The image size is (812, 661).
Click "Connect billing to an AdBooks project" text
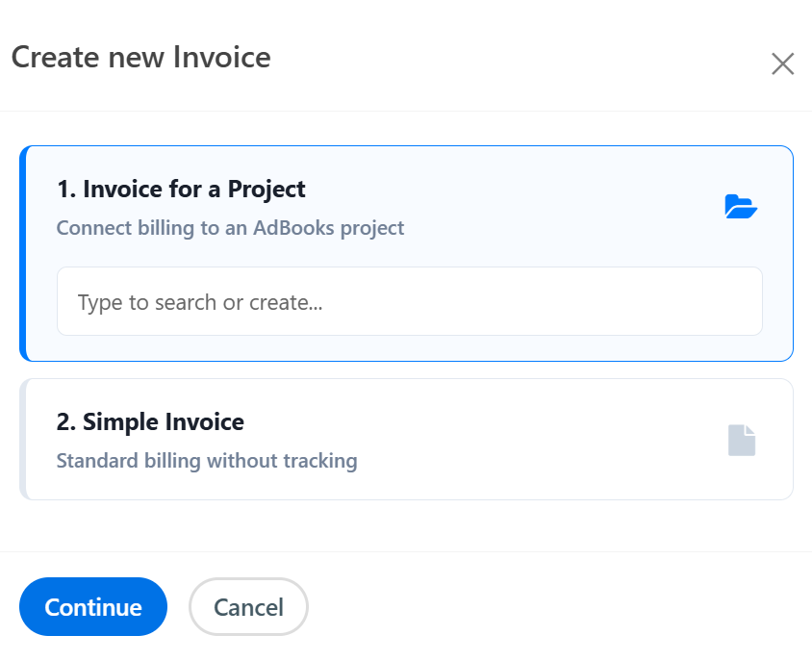point(230,229)
